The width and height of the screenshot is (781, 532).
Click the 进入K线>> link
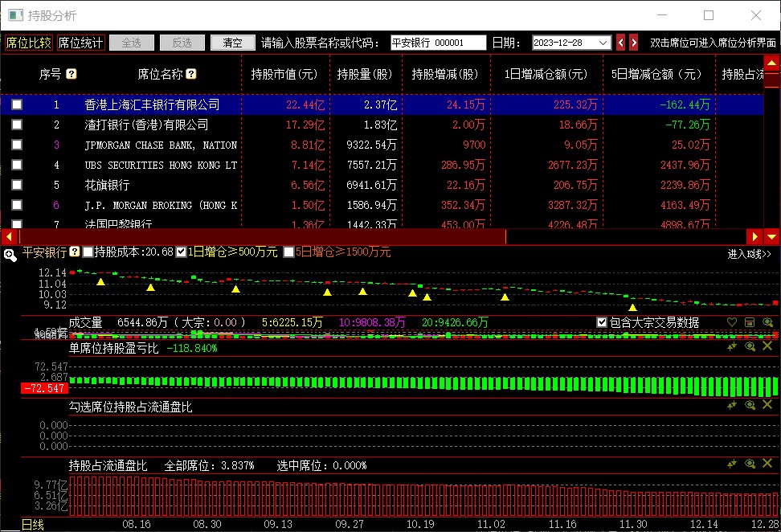click(x=749, y=254)
